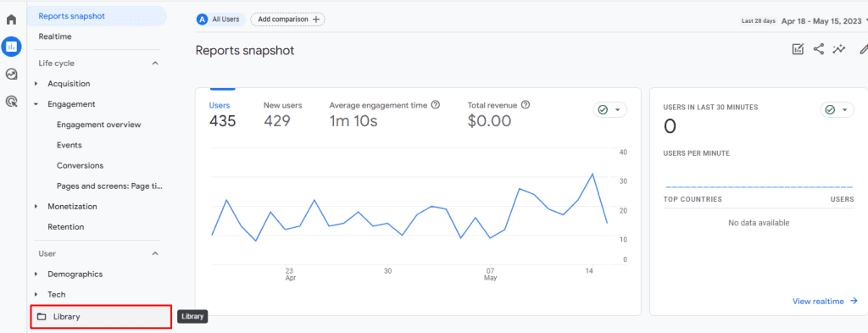Show help for Total revenue

coord(526,104)
